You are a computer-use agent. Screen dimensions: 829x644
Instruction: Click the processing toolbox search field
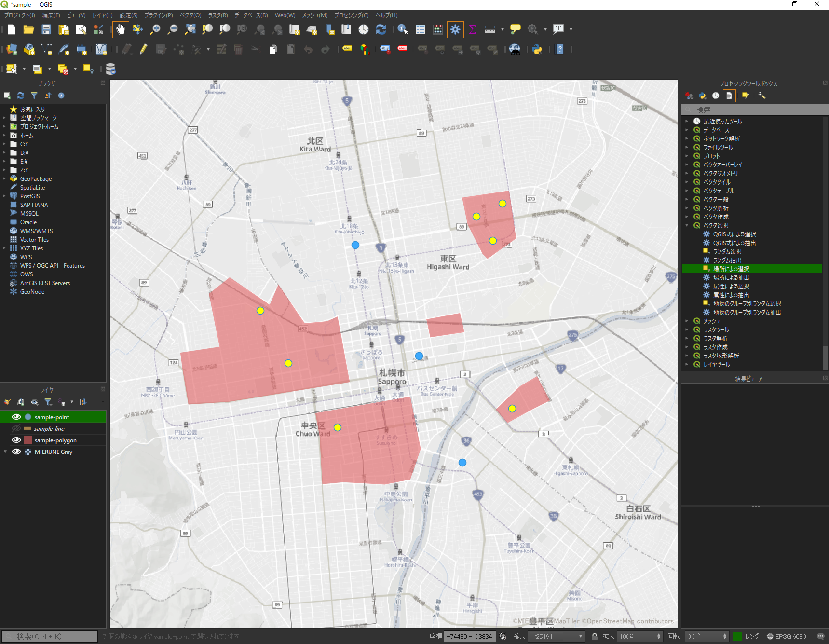[754, 110]
